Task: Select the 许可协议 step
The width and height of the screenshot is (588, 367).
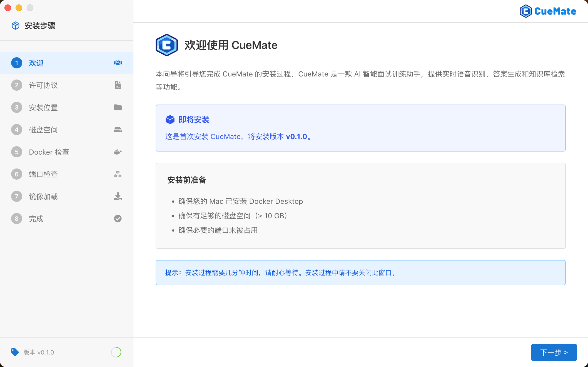Action: pos(43,85)
